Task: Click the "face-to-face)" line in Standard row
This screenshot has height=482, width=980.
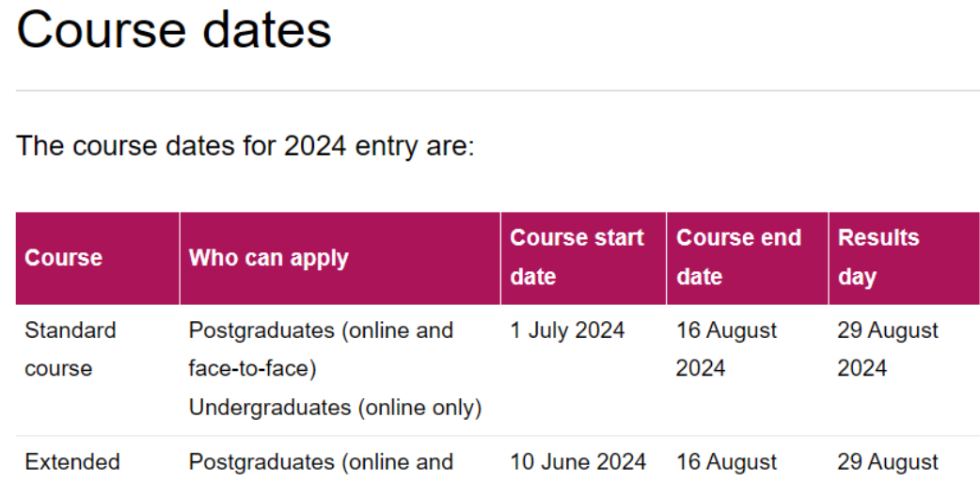Action: click(252, 369)
